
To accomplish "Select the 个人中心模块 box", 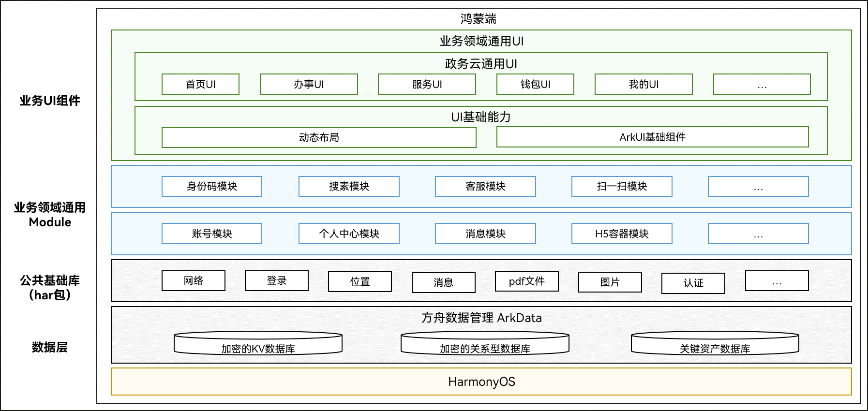I will (x=349, y=234).
